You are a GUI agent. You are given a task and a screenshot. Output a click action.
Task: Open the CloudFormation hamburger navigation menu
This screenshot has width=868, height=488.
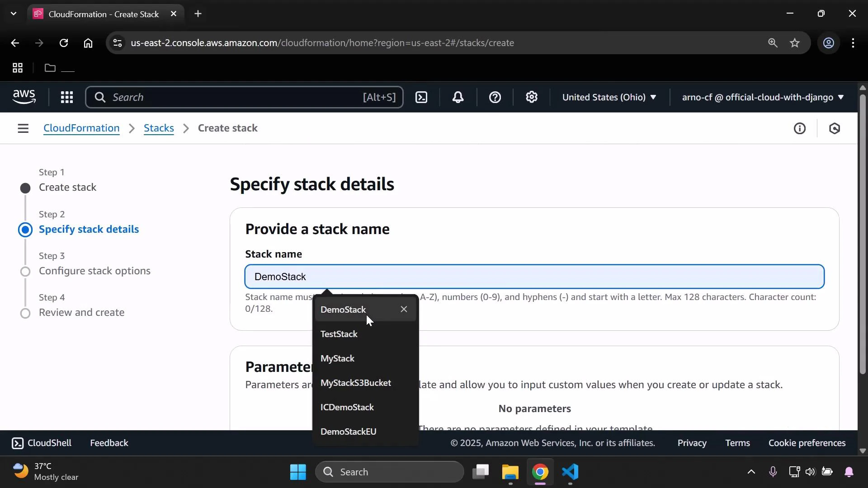pyautogui.click(x=23, y=128)
